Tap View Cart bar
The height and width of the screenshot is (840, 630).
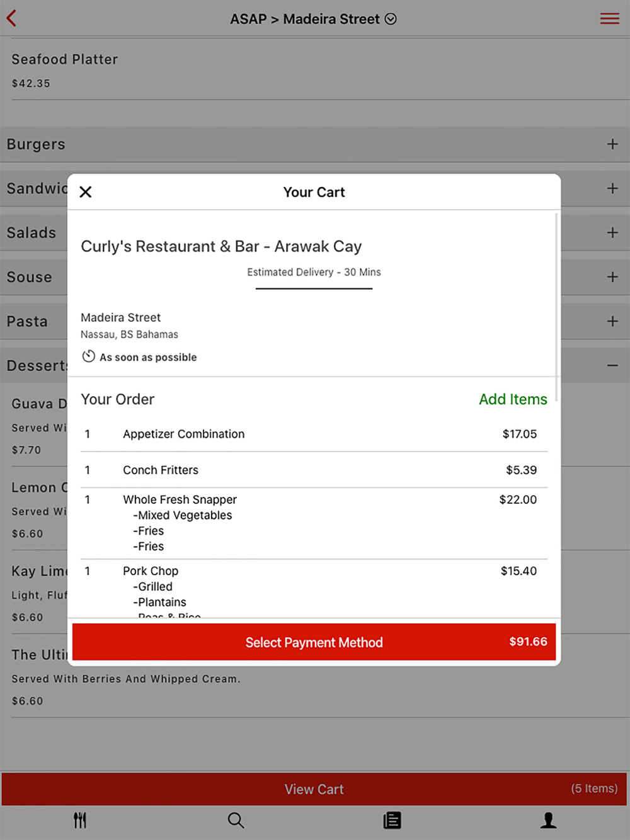click(x=314, y=789)
